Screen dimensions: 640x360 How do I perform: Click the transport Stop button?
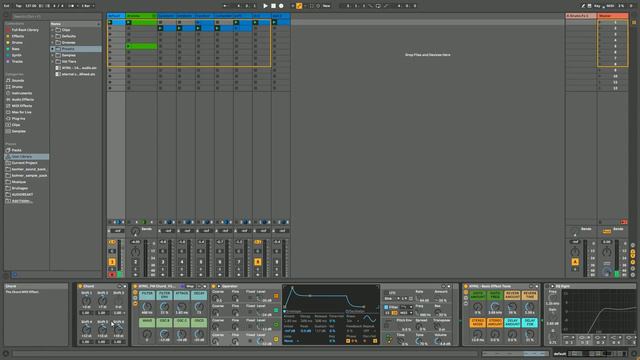coord(273,6)
